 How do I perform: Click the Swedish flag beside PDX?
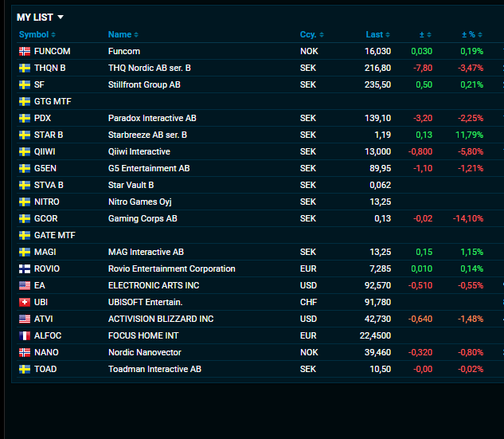[25, 118]
